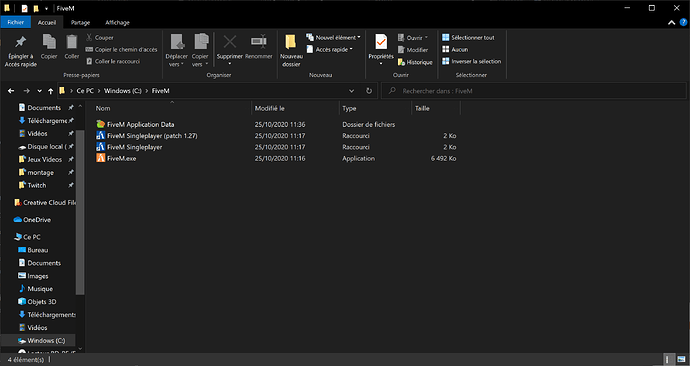Select the FiveM.exe application icon

click(x=101, y=158)
